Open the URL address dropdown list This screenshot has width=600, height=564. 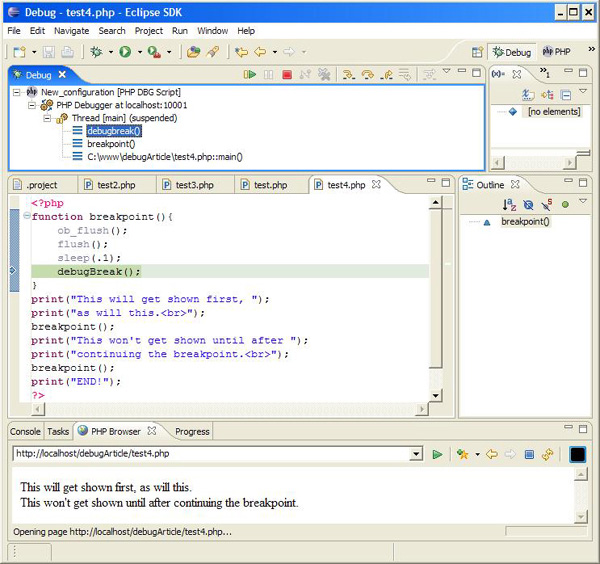click(x=416, y=455)
